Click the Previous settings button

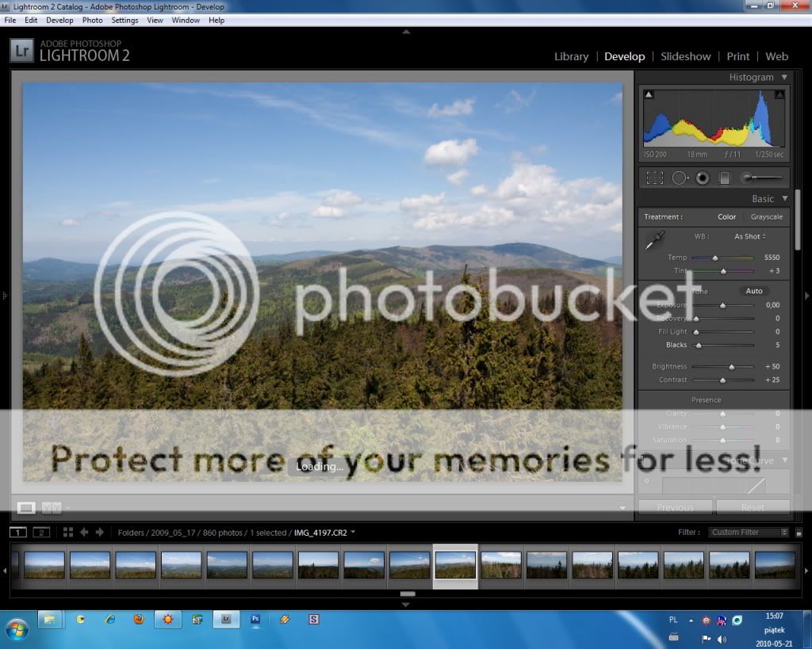click(x=676, y=507)
